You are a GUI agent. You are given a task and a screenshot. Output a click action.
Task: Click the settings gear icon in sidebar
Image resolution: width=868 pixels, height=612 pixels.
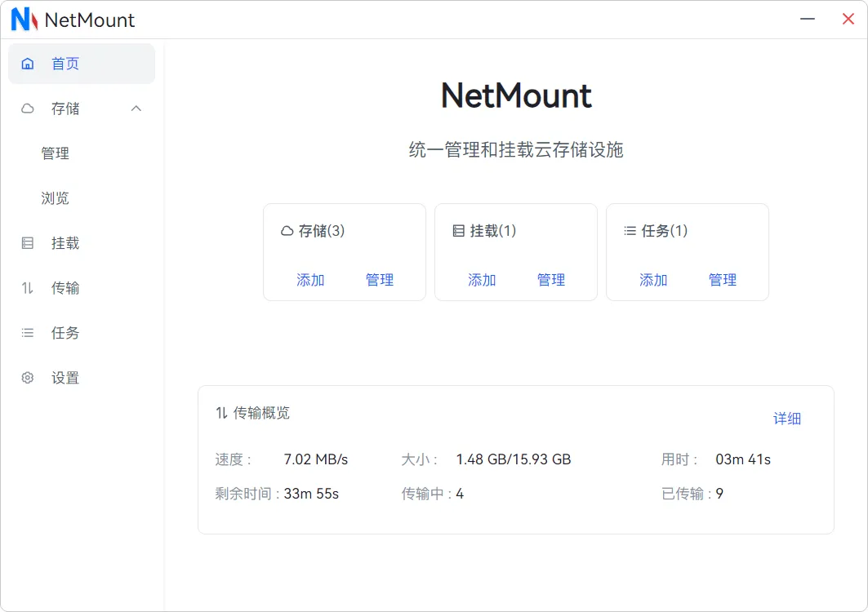28,378
